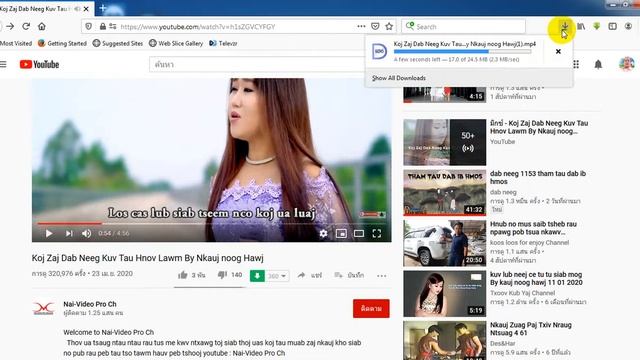Click the green download button under video
640x360 pixels.
[257, 276]
